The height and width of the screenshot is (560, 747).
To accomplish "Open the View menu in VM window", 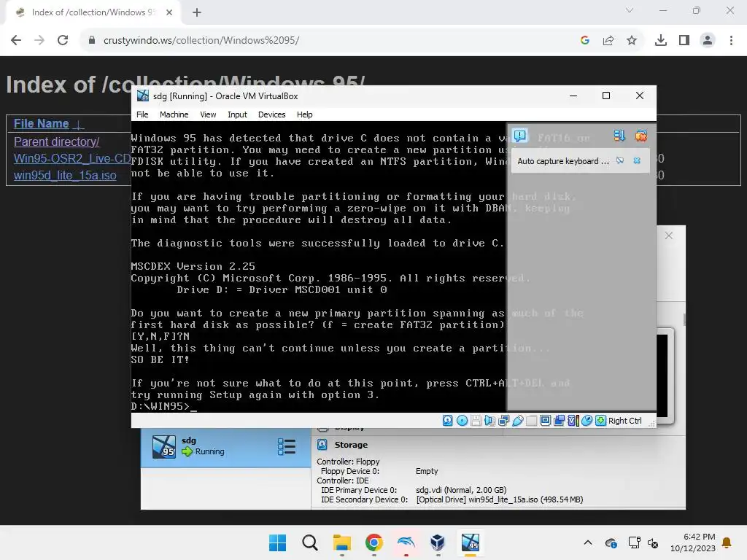I will (x=208, y=114).
